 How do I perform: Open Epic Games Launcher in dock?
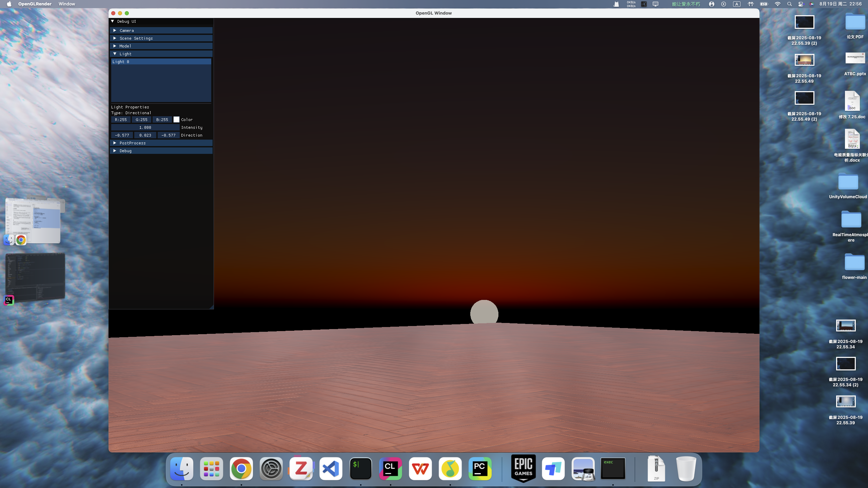point(523,469)
